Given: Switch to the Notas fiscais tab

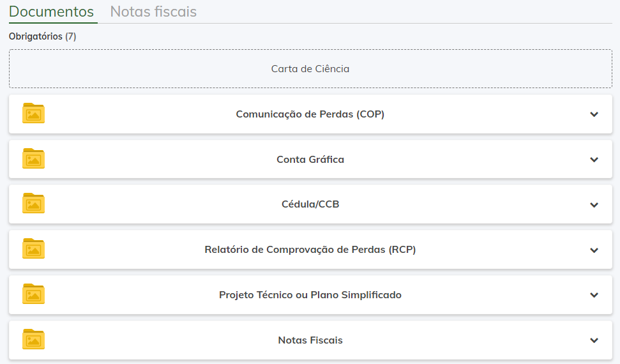Looking at the screenshot, I should point(153,11).
